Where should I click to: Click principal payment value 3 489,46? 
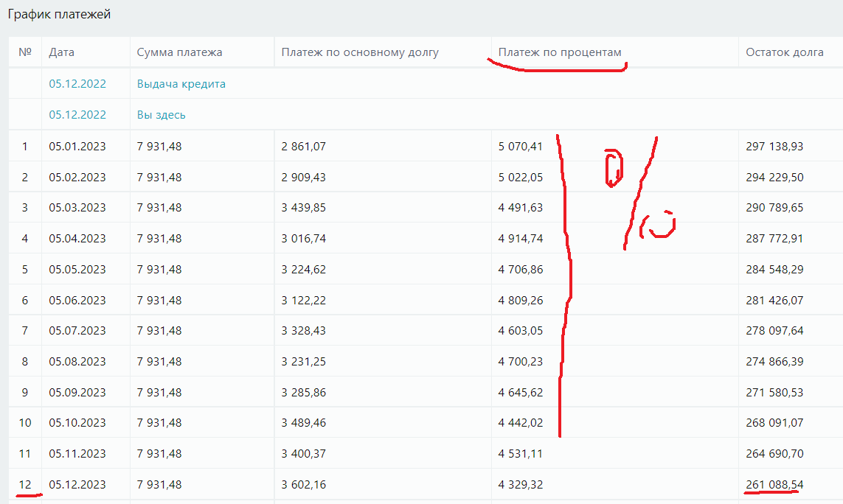point(303,423)
